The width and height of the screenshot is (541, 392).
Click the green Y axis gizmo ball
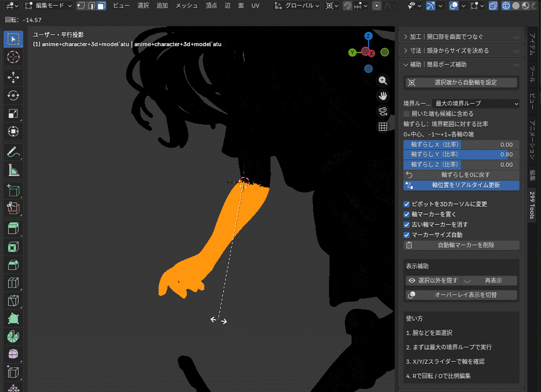[x=352, y=52]
